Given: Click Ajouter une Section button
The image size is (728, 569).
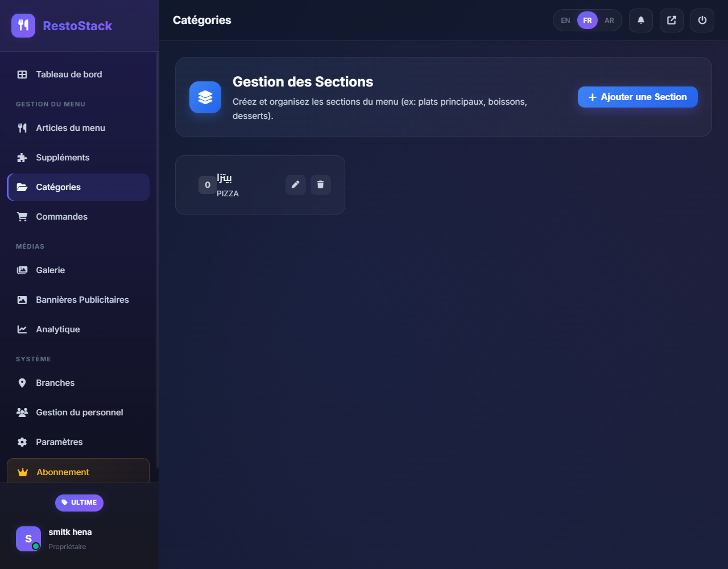Looking at the screenshot, I should click(637, 97).
